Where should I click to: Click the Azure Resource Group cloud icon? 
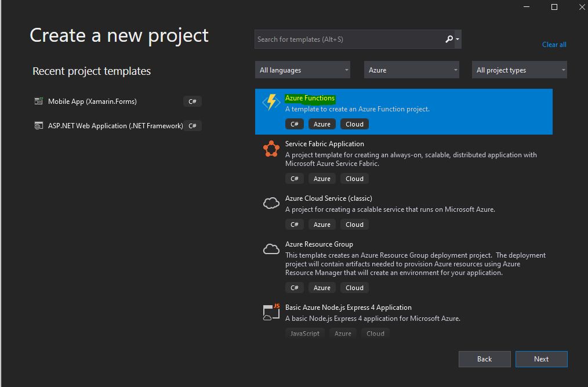[271, 249]
